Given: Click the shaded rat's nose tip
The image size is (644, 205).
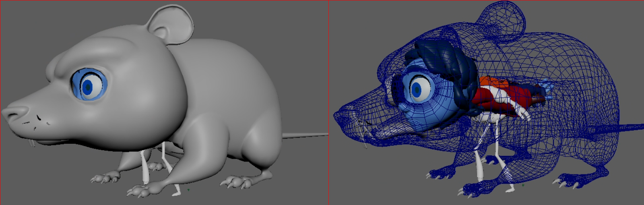Looking at the screenshot, I should (12, 113).
